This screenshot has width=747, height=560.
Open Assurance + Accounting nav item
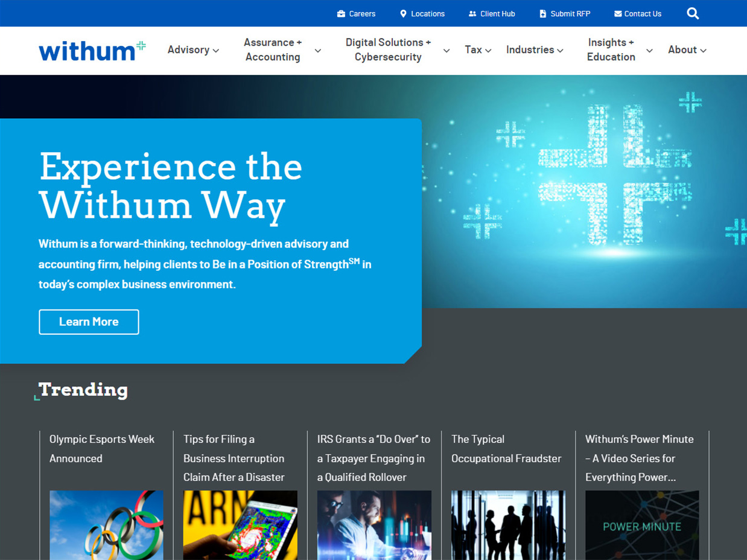(273, 50)
